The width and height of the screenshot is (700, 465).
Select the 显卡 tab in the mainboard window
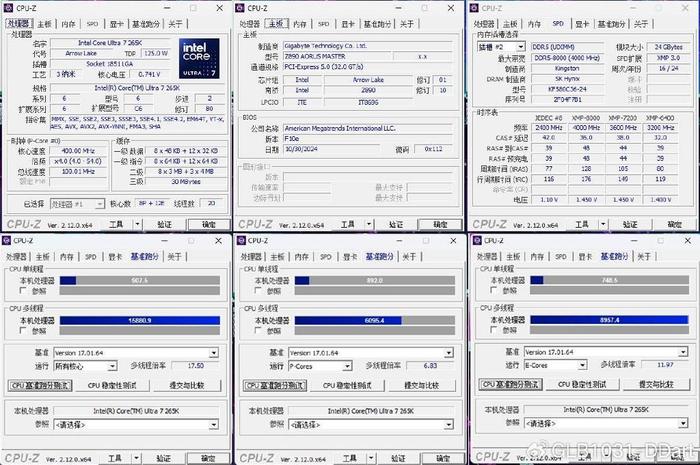point(348,24)
